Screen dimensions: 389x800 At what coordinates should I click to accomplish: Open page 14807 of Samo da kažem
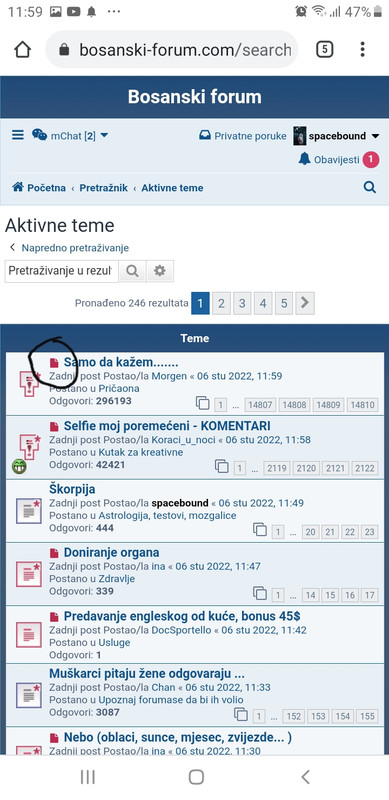260,405
